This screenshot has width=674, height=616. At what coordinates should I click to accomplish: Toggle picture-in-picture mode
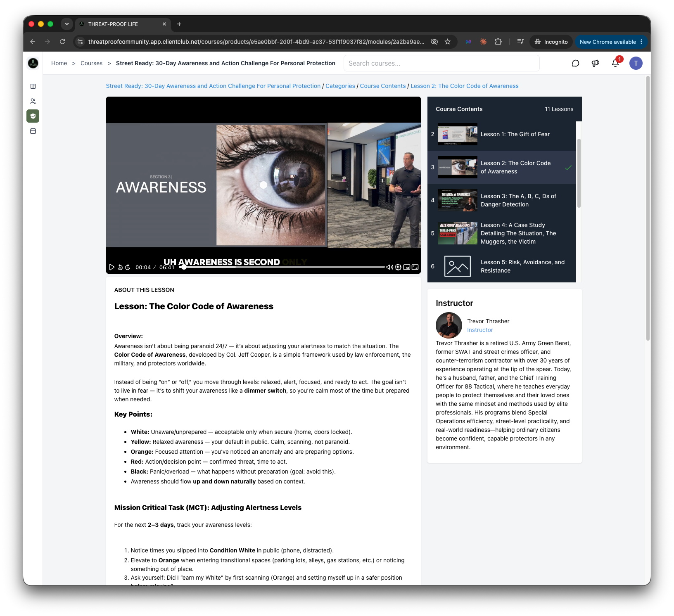click(407, 267)
